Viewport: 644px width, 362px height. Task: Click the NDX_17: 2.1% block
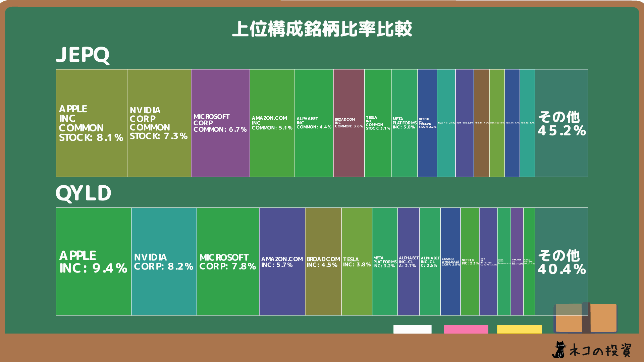446,123
